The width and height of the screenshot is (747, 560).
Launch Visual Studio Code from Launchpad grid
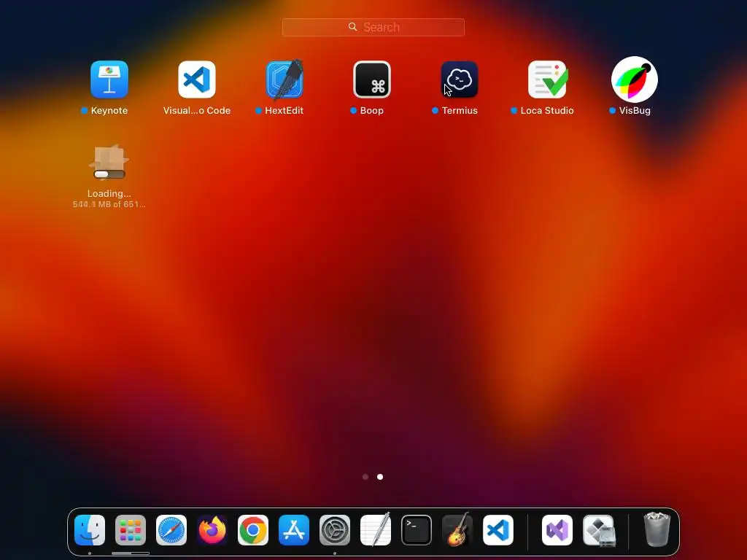pos(197,79)
